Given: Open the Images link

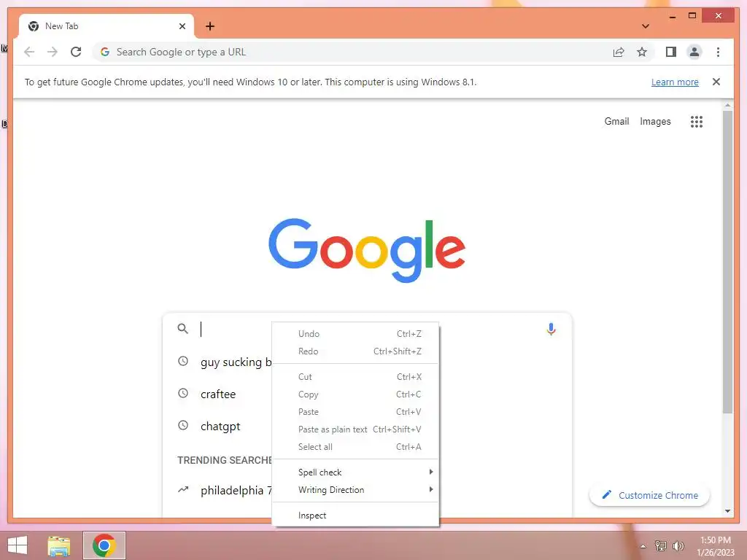Looking at the screenshot, I should pyautogui.click(x=655, y=122).
